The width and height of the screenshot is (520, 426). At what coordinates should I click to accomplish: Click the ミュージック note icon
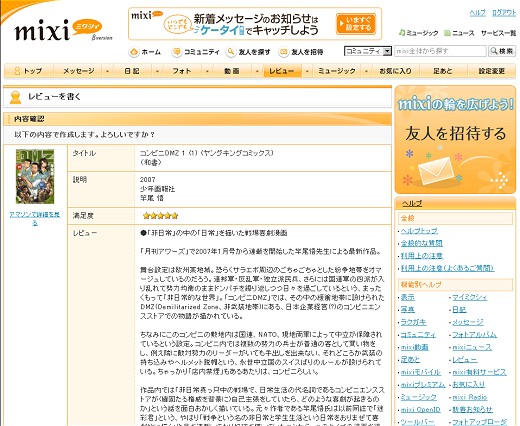click(402, 33)
